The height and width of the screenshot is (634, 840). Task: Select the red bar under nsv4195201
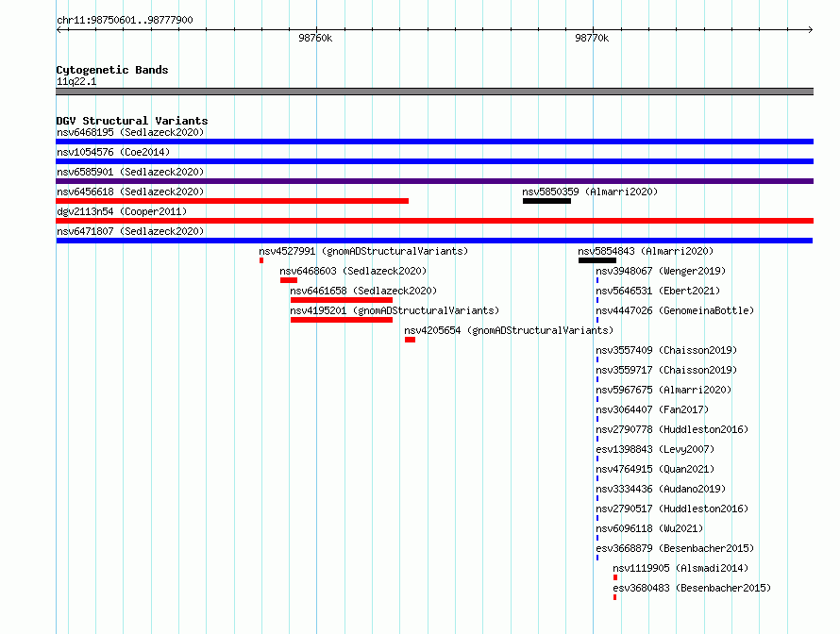coord(342,320)
